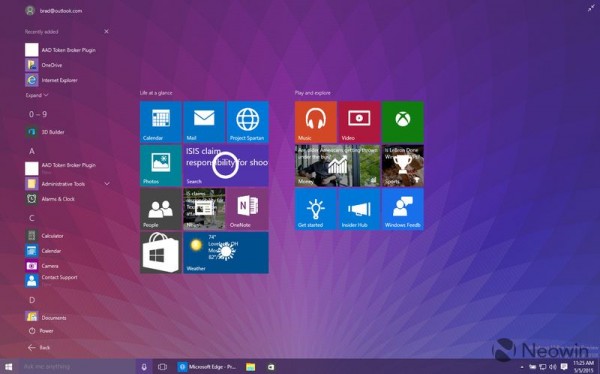Click the Life at a glance group title

coord(156,93)
